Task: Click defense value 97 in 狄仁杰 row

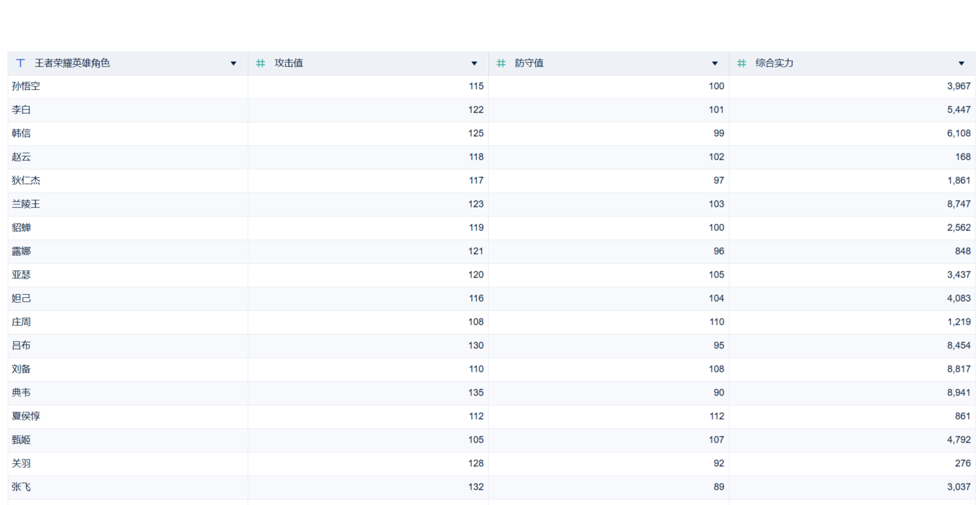Action: click(x=719, y=181)
